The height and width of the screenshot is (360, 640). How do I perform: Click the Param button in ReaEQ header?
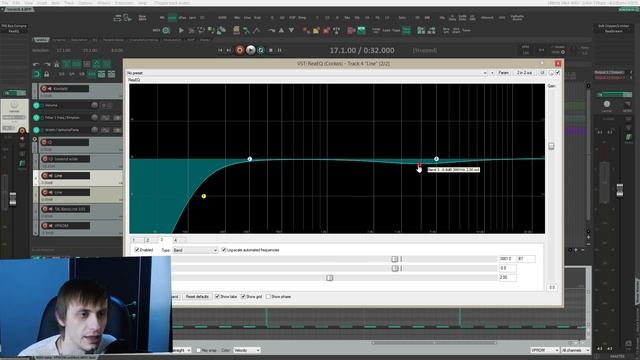tap(504, 73)
